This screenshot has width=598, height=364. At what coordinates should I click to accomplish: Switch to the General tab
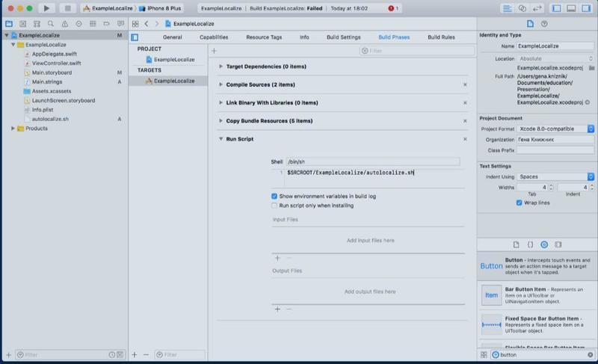point(172,37)
